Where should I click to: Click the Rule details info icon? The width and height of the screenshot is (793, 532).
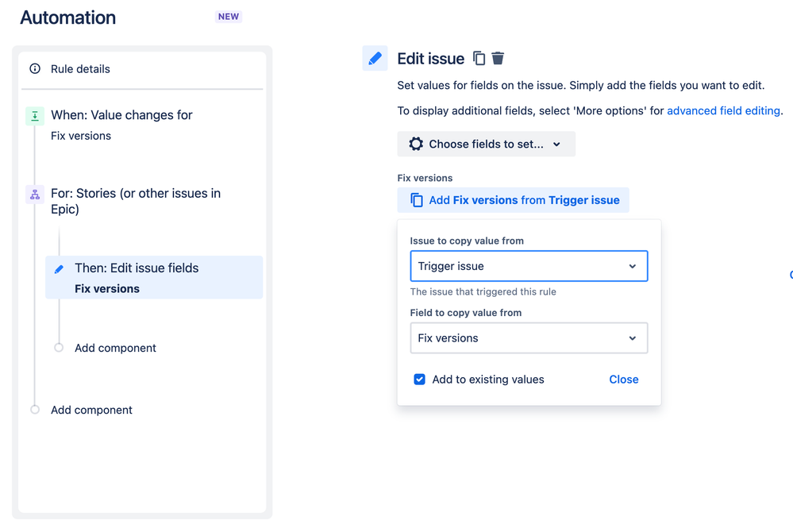point(35,69)
